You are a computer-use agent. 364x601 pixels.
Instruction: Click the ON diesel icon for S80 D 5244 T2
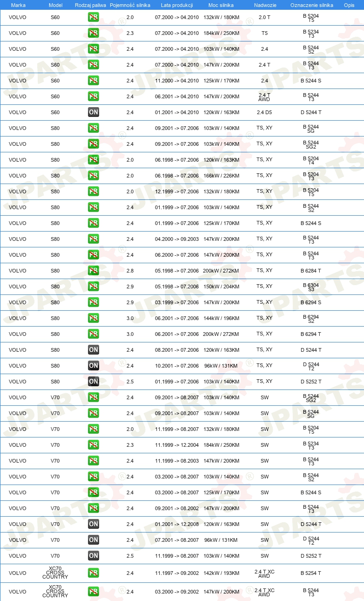[x=93, y=366]
